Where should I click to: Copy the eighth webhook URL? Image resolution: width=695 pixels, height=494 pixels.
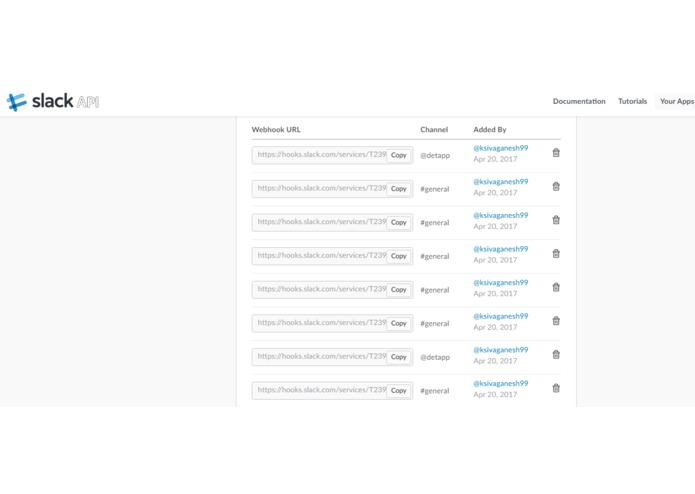point(398,391)
